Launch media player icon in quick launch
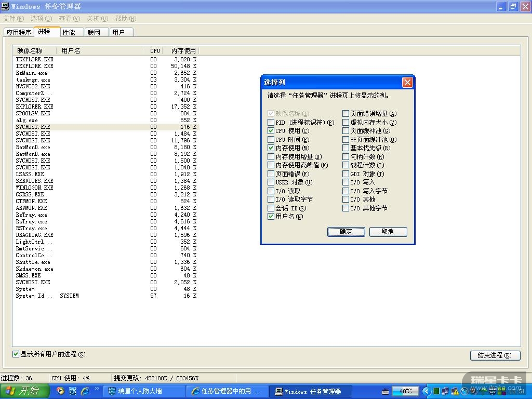 60,391
